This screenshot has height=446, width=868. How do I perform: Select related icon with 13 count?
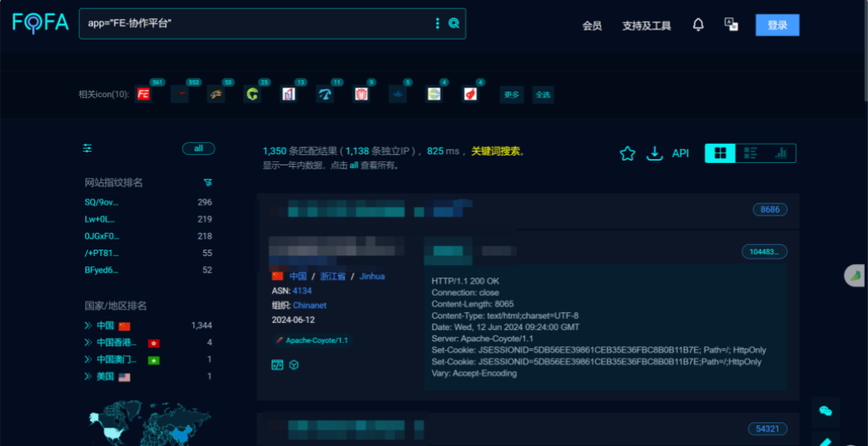pos(289,94)
